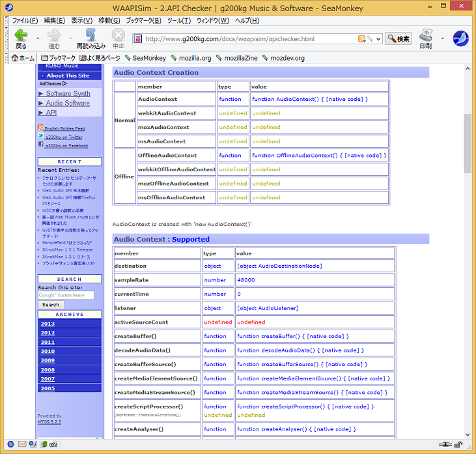Click the 2013 archive link
476x454 pixels.
[48, 324]
